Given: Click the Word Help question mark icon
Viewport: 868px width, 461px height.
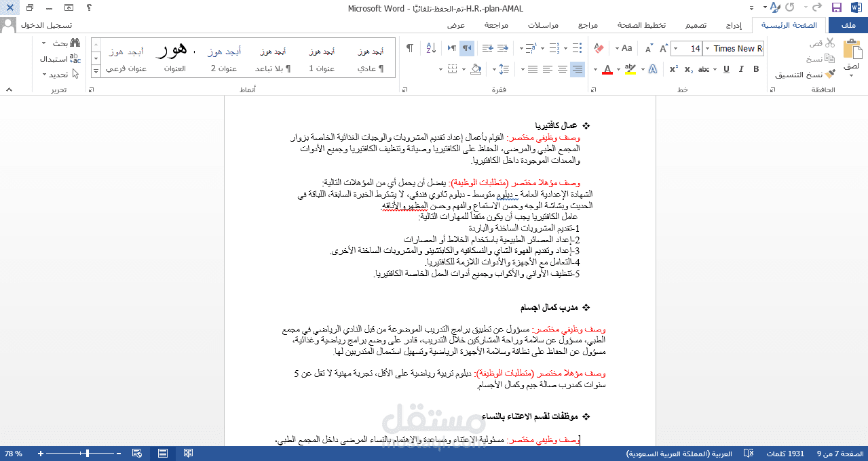Looking at the screenshot, I should point(89,8).
